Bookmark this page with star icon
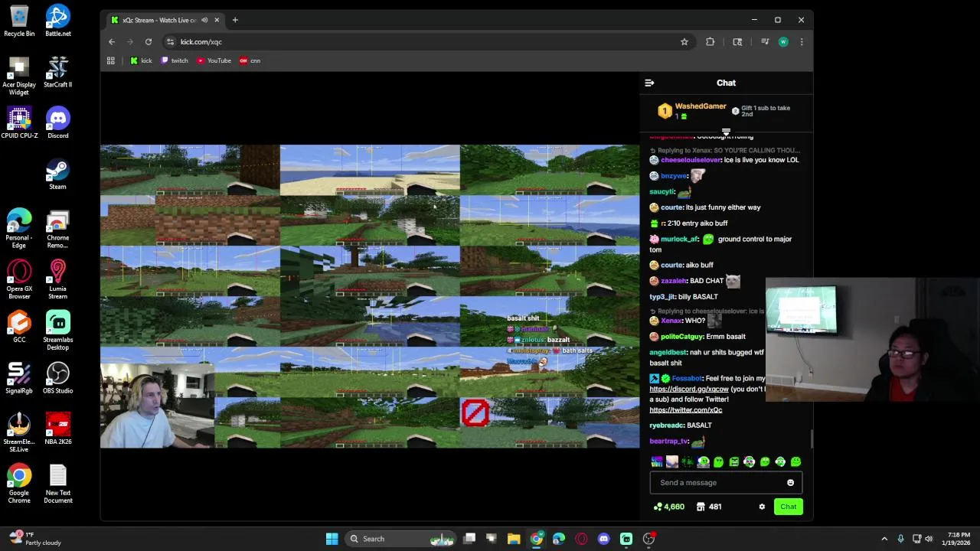The width and height of the screenshot is (980, 551). (684, 42)
